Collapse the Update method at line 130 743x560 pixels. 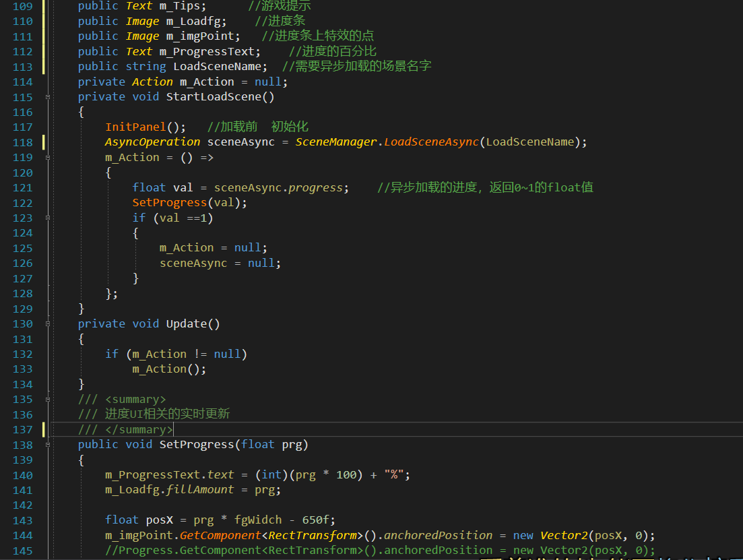[47, 324]
